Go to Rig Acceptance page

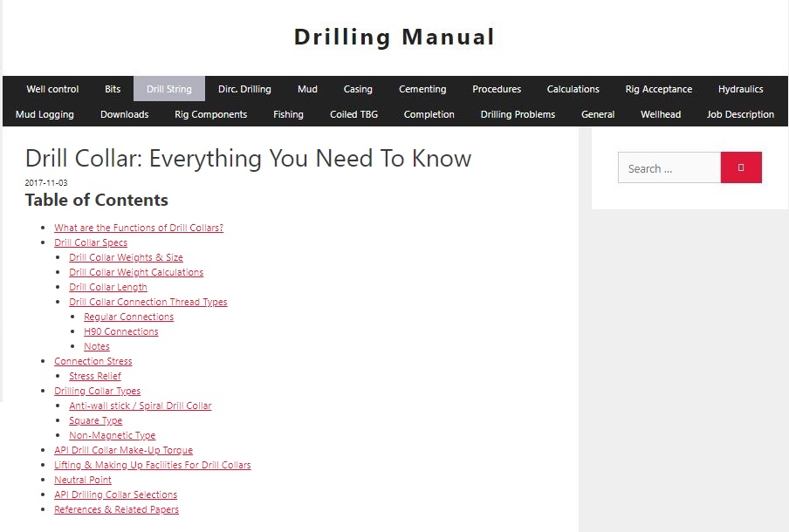click(x=659, y=89)
